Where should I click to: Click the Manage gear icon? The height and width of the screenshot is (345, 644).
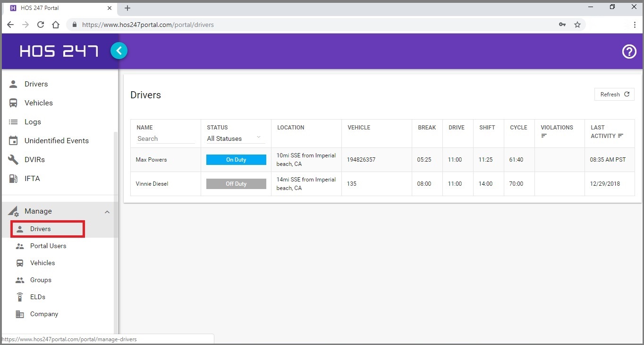(14, 211)
